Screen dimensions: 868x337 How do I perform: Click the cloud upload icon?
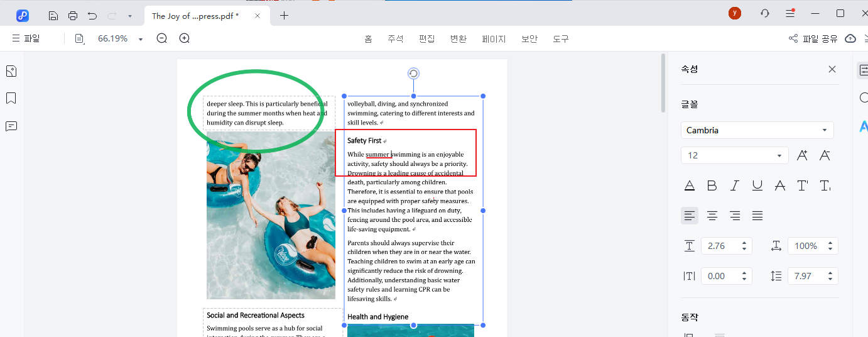click(850, 39)
